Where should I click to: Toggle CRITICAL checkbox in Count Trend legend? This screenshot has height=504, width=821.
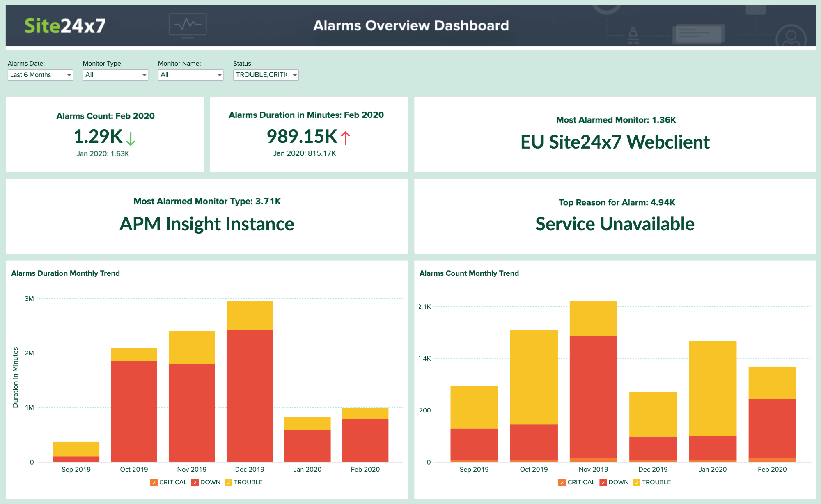(x=562, y=482)
